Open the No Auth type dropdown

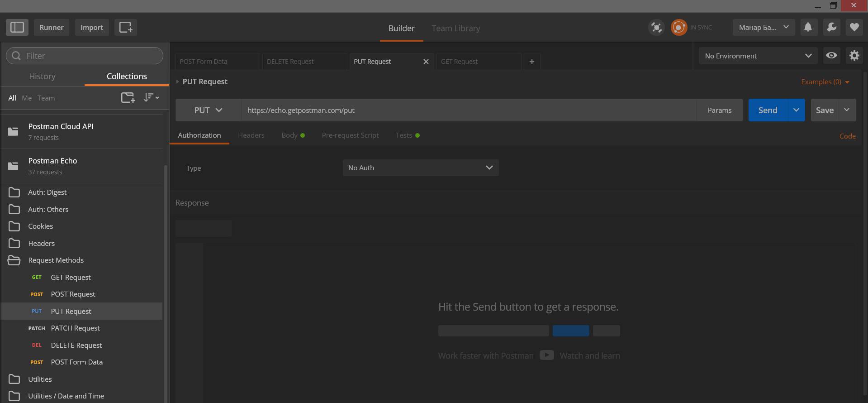[x=421, y=168]
